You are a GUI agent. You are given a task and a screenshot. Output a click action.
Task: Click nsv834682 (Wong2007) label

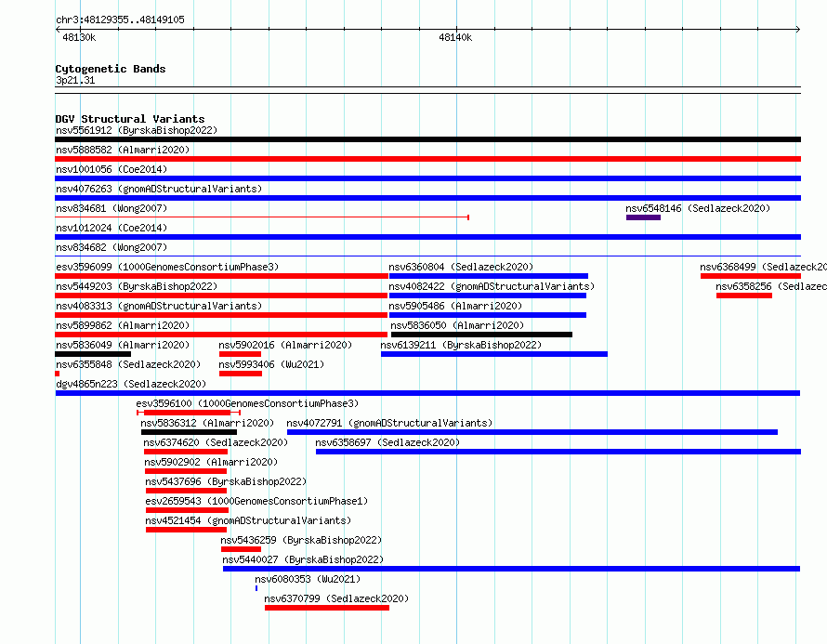(112, 247)
